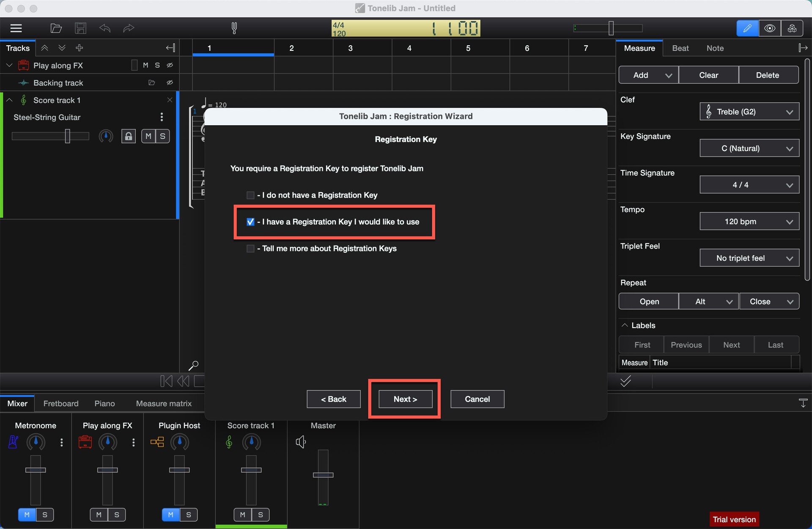Click the Score track 1 volume slider

pyautogui.click(x=50, y=136)
